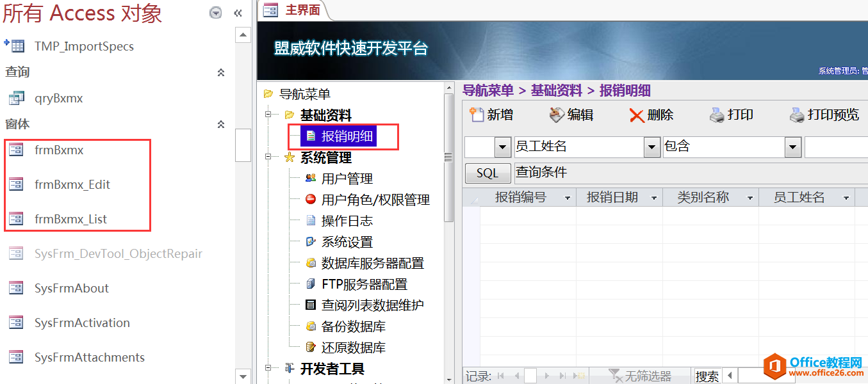Open the 报销日期 column filter arrow
This screenshot has height=384, width=868.
pyautogui.click(x=653, y=198)
